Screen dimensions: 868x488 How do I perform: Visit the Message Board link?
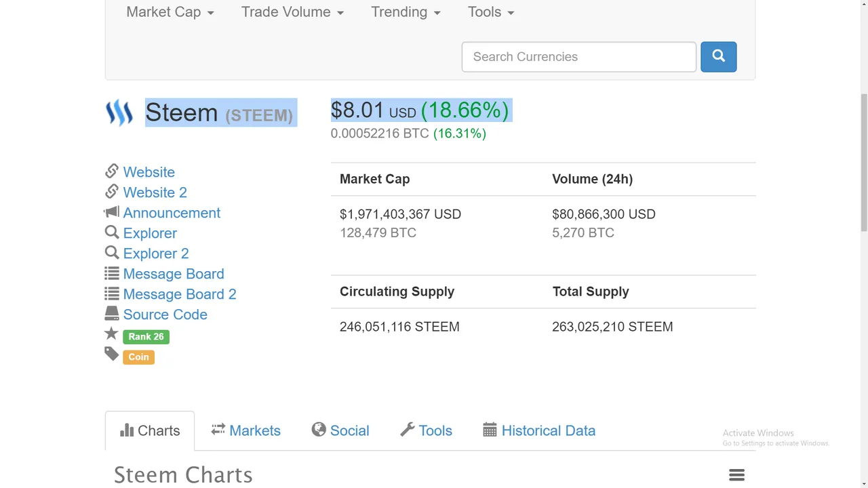click(174, 274)
